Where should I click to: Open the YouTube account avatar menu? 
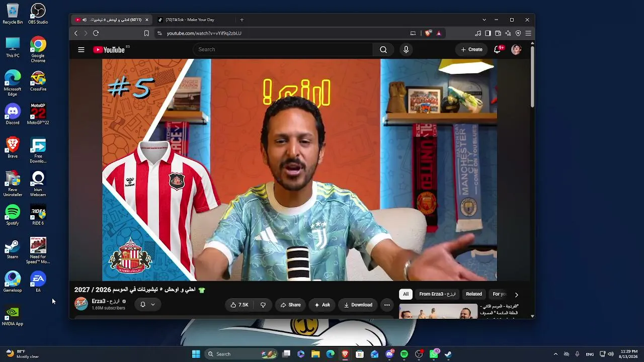coord(516,49)
